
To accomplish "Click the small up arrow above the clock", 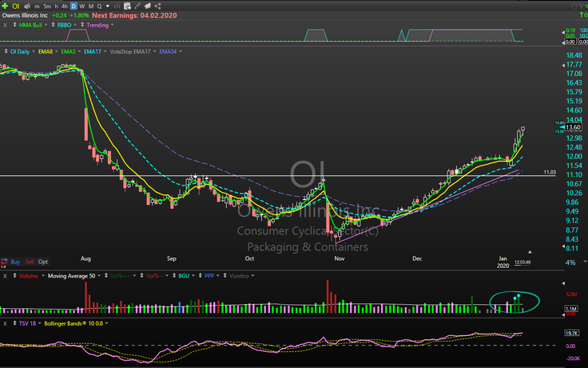I will tap(530, 252).
